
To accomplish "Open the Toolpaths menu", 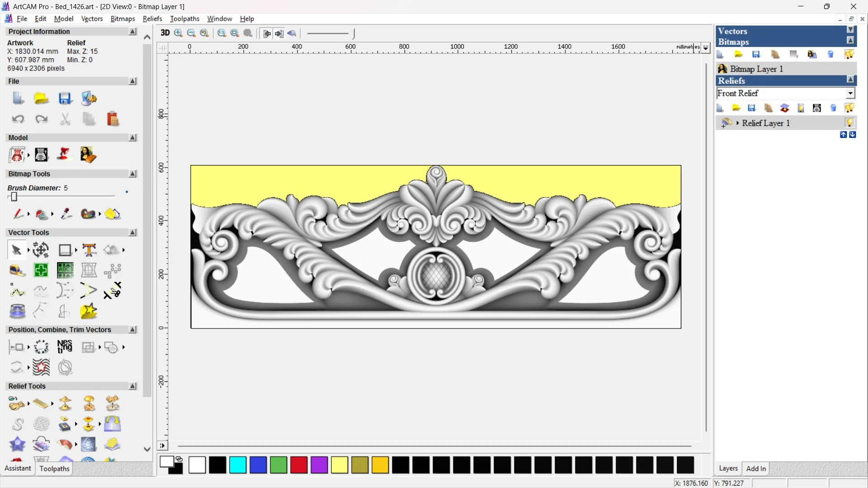I will coord(184,19).
